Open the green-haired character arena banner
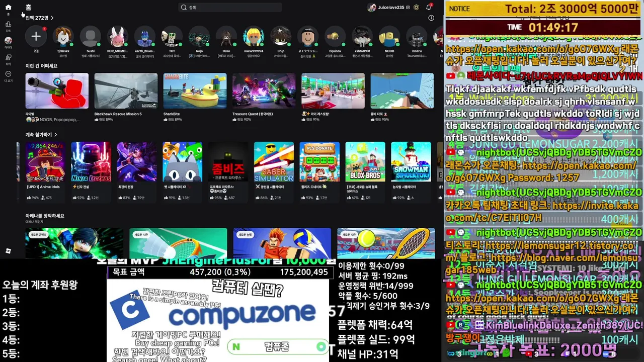This screenshot has width=644, height=362. click(74, 243)
